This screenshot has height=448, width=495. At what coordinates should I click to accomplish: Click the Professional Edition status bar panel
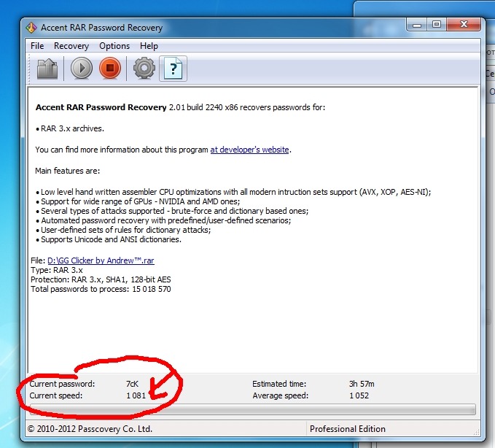[348, 429]
